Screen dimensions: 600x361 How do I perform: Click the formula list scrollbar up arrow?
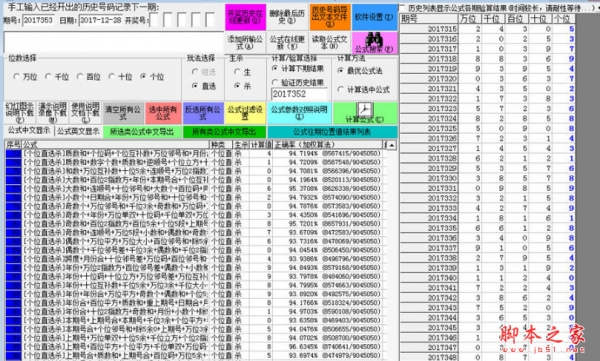(392, 145)
